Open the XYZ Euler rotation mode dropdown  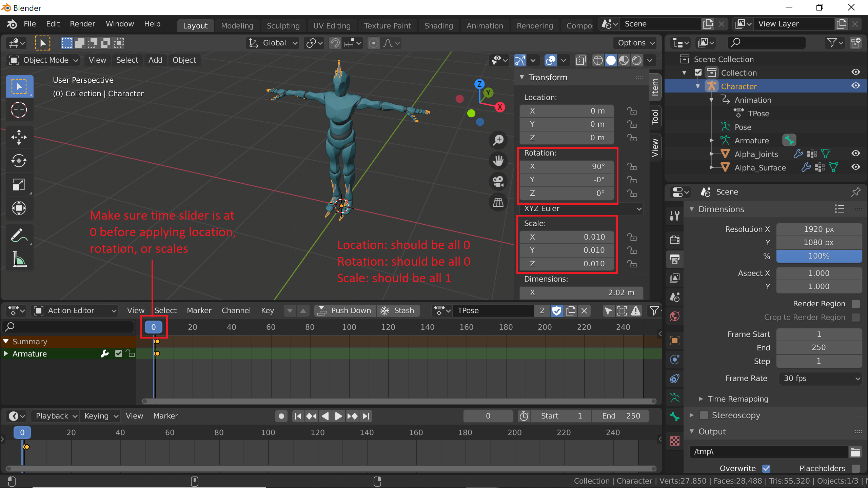click(x=581, y=209)
